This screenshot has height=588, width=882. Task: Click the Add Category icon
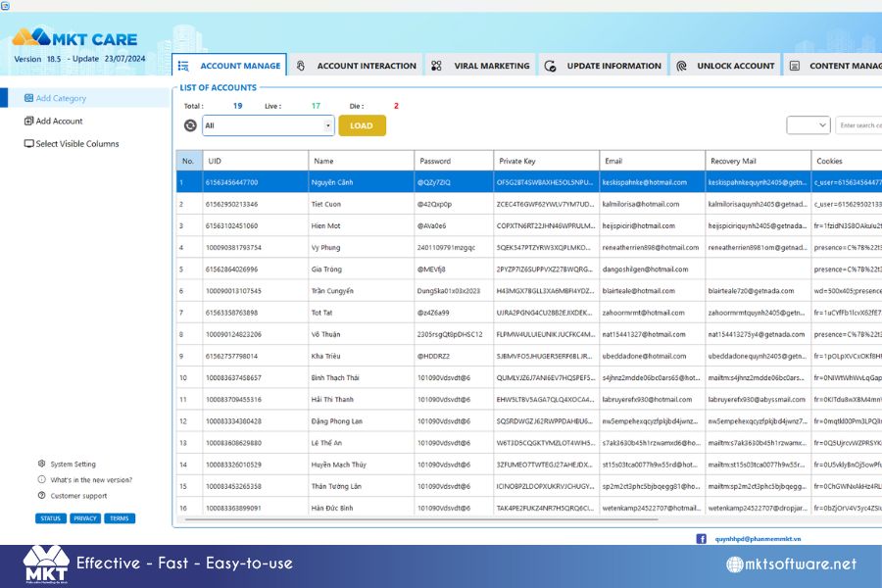click(28, 98)
